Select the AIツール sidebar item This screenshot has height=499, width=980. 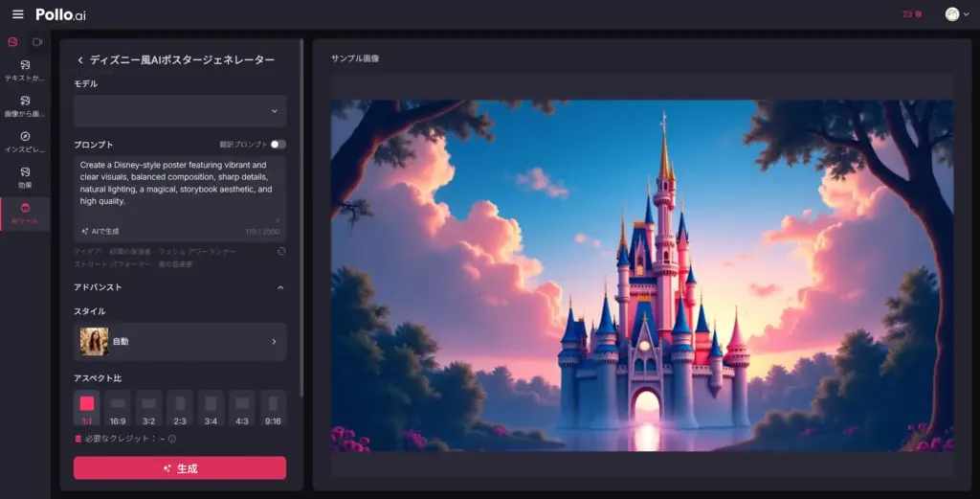click(25, 214)
